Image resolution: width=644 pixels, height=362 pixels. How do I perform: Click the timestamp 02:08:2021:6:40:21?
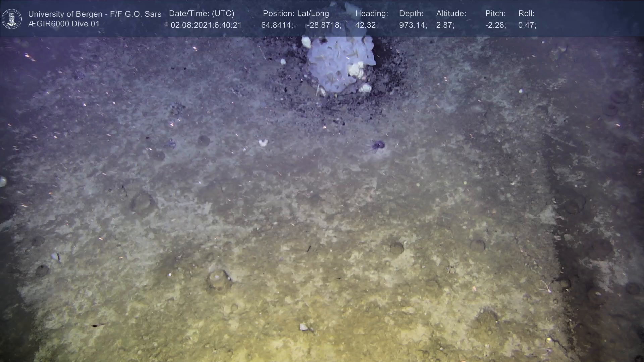point(206,25)
